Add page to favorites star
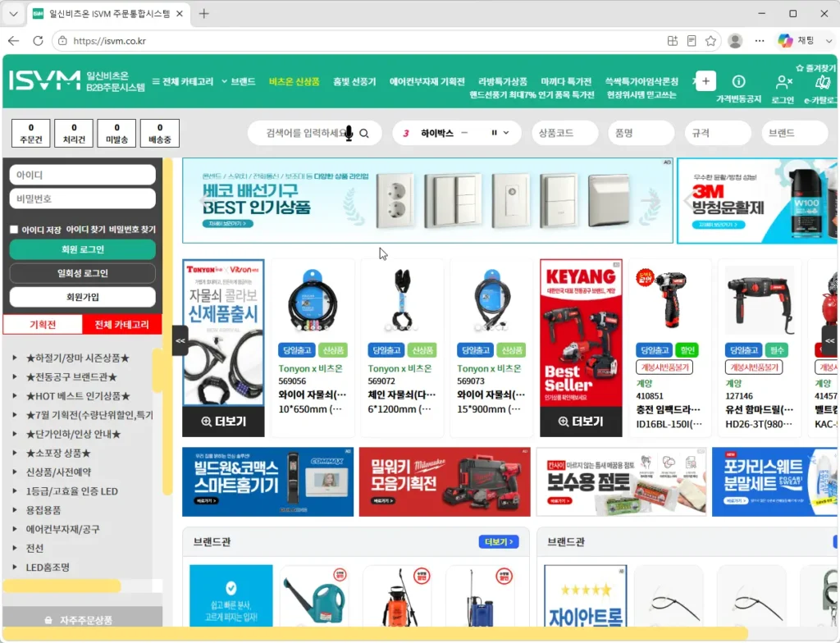Viewport: 840px width, 643px height. click(710, 41)
